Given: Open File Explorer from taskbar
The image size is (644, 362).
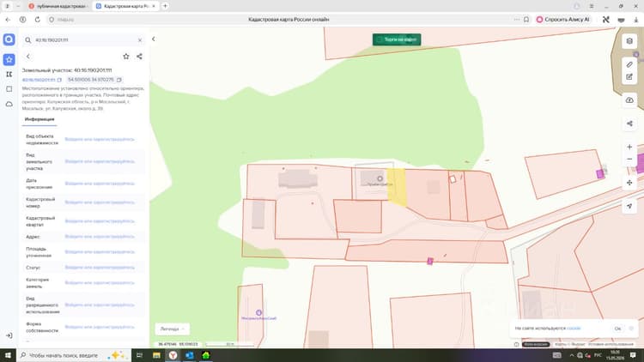Looking at the screenshot, I should (156, 355).
